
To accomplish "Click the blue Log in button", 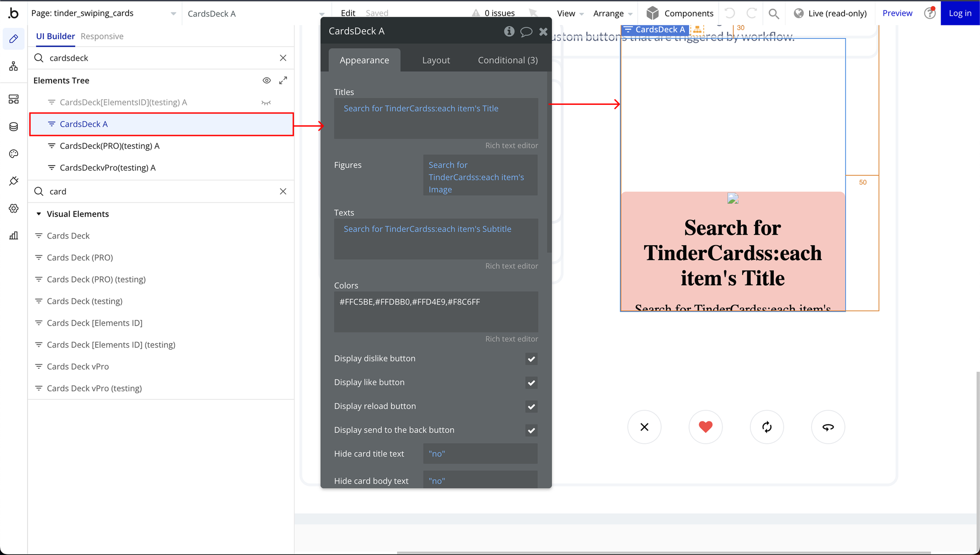I will point(960,13).
